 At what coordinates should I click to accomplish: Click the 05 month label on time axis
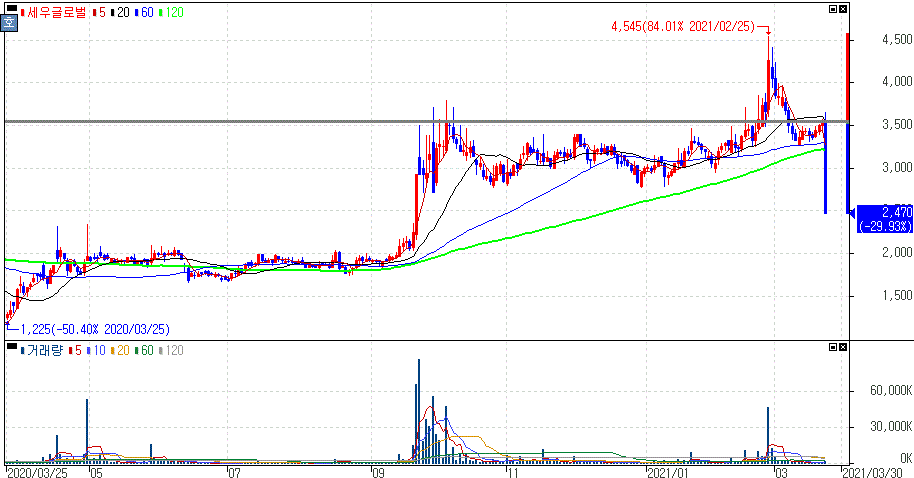tap(96, 472)
